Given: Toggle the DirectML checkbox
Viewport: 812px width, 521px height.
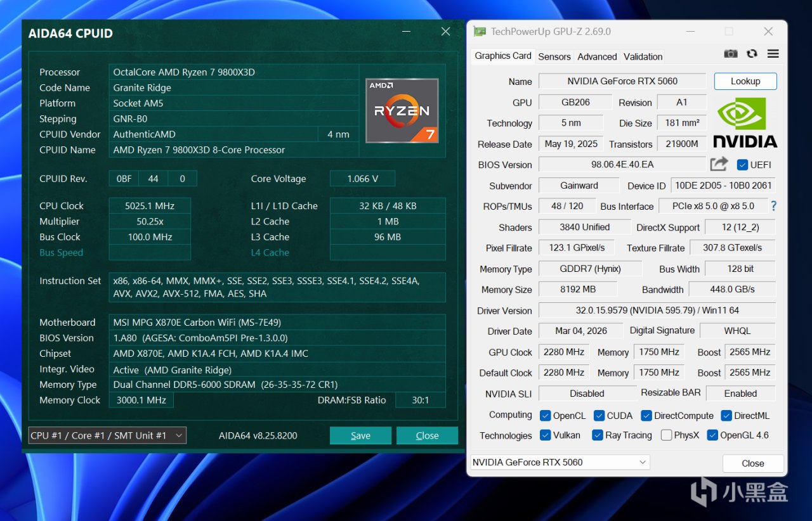Looking at the screenshot, I should (726, 416).
